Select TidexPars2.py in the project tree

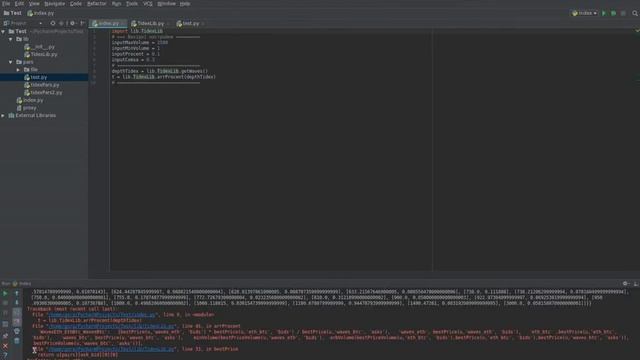coord(43,93)
